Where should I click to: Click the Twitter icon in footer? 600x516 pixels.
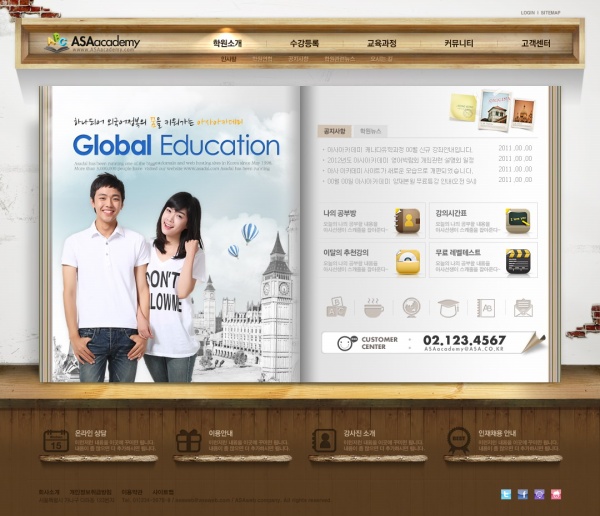click(506, 494)
